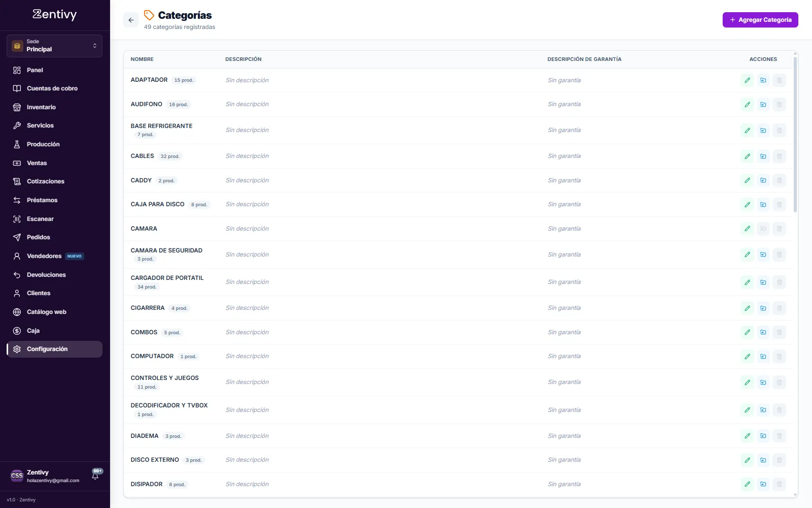812x508 pixels.
Task: Edit the CARGADOR DE PORTATIL category
Action: tap(747, 282)
